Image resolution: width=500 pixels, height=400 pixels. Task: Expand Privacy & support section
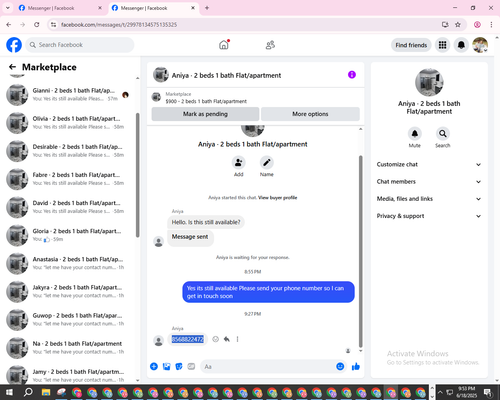(x=429, y=216)
